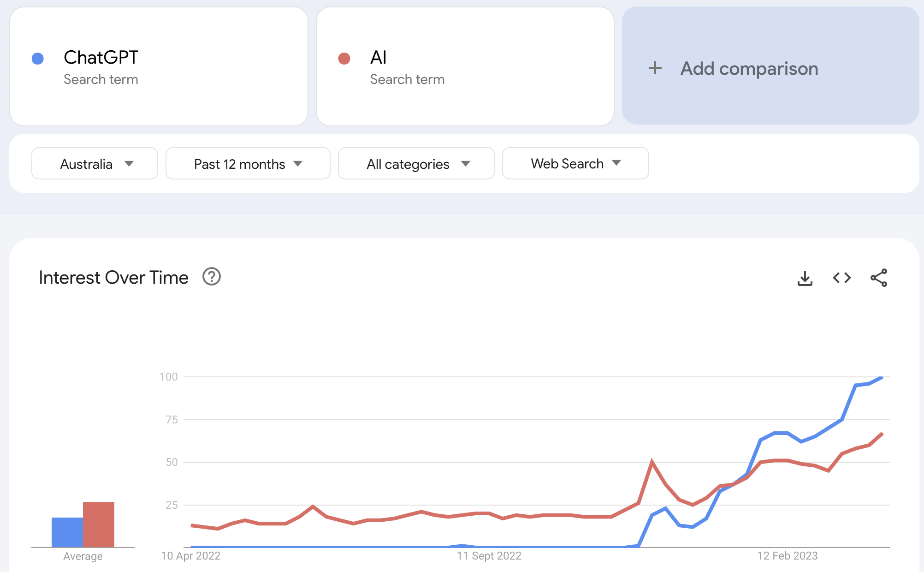Click the Add comparison button

click(x=770, y=66)
